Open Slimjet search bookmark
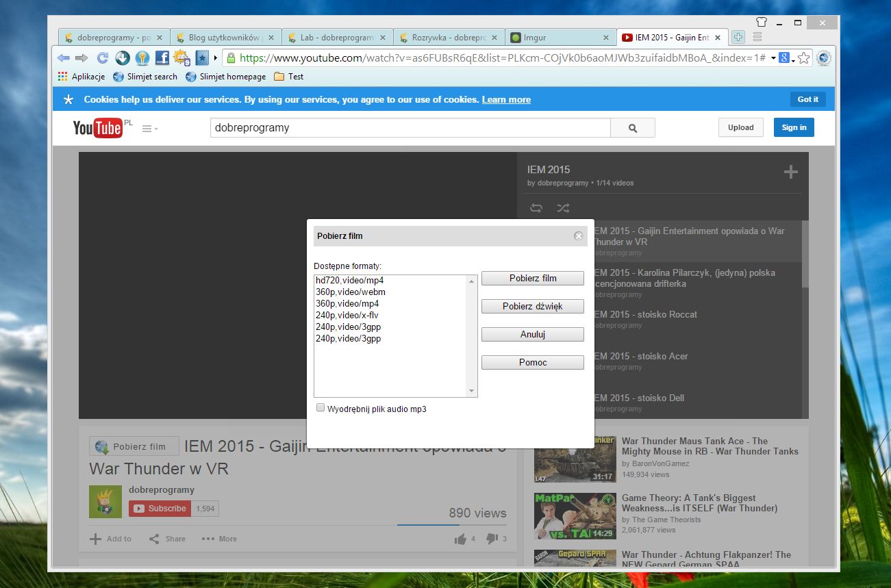 pyautogui.click(x=145, y=77)
